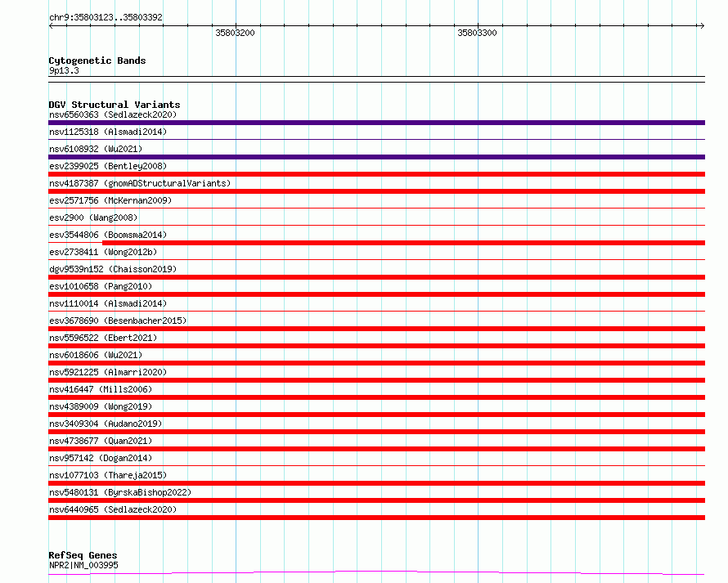
Task: Select variant nsv4738677 (Quan2021)
Action: [101, 441]
